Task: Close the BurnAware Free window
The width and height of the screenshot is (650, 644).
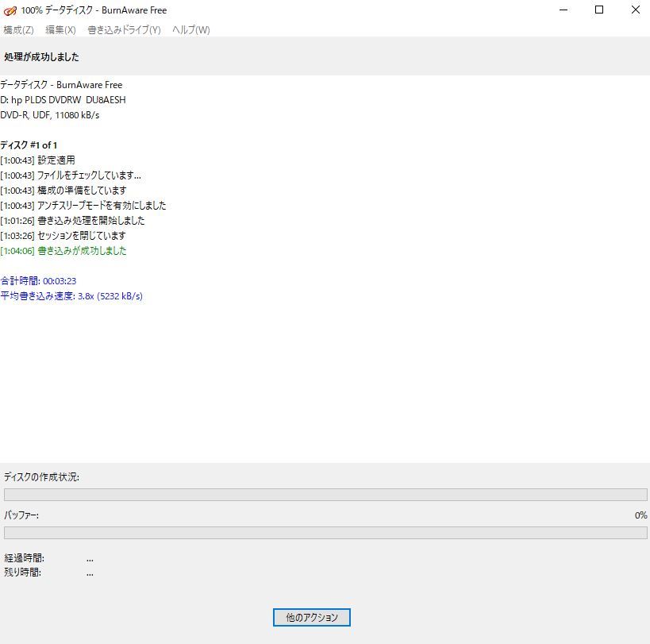Action: 635,10
